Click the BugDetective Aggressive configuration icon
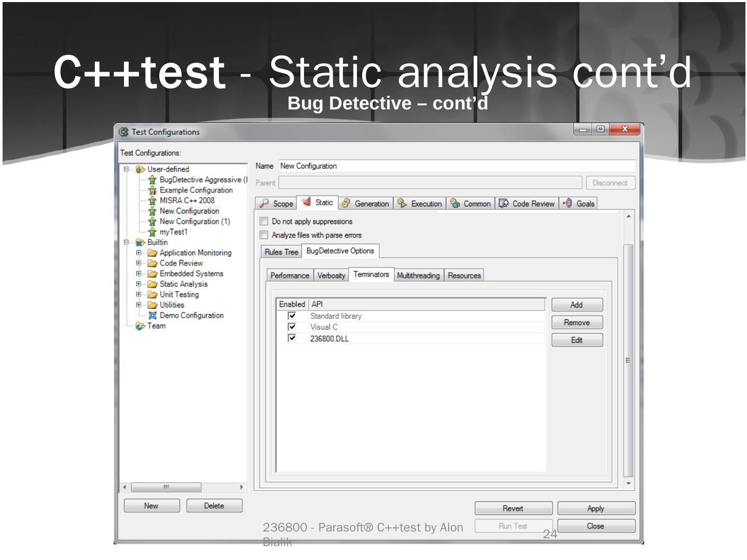 pos(153,180)
